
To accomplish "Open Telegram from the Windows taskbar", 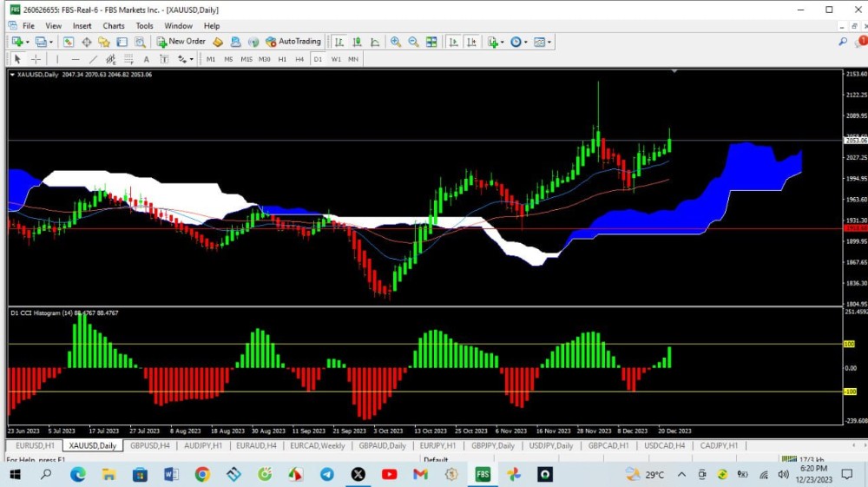I will pos(326,474).
